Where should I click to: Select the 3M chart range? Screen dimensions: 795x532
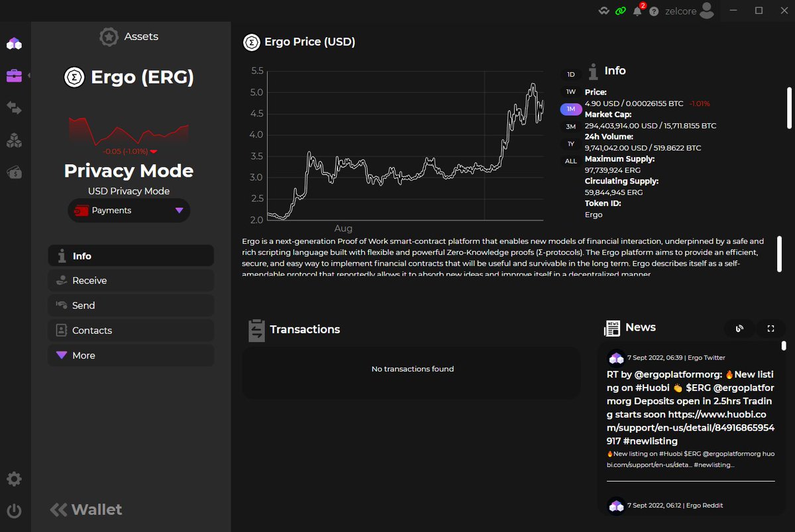click(571, 127)
